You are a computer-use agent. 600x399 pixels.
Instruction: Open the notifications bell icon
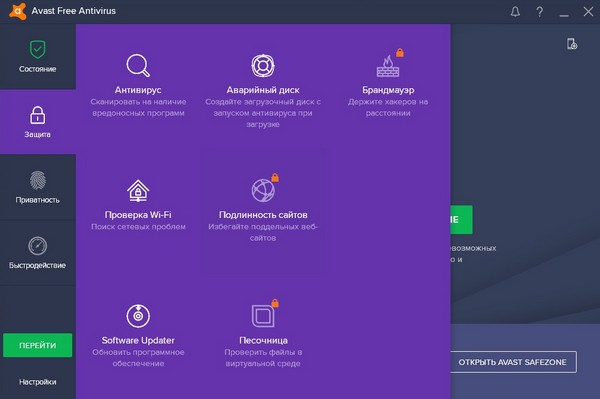515,12
